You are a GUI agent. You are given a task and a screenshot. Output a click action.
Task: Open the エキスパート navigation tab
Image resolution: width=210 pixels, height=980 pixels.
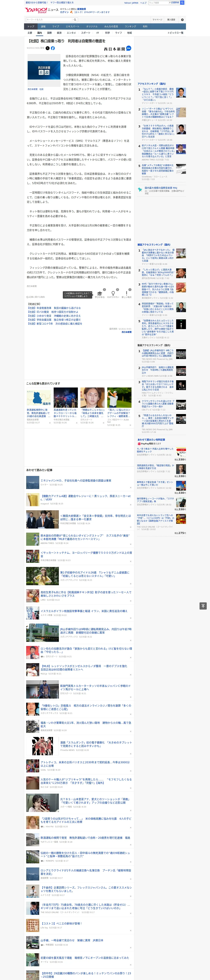click(72, 27)
